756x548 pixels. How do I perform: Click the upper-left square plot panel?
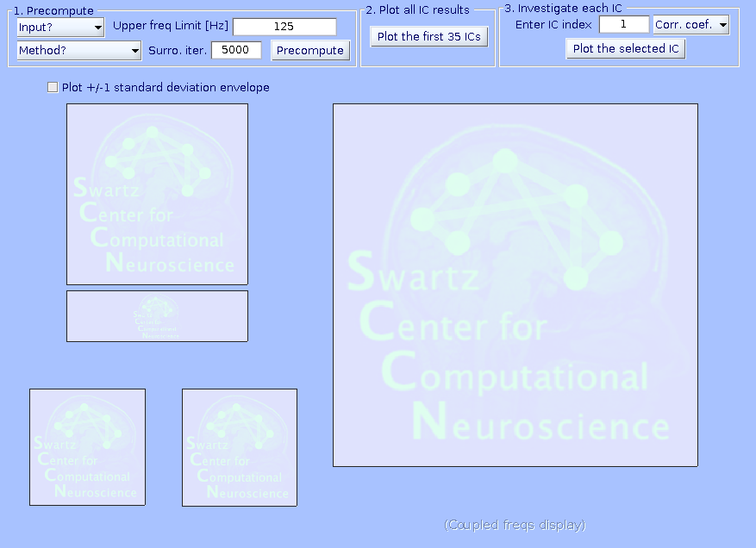[157, 194]
